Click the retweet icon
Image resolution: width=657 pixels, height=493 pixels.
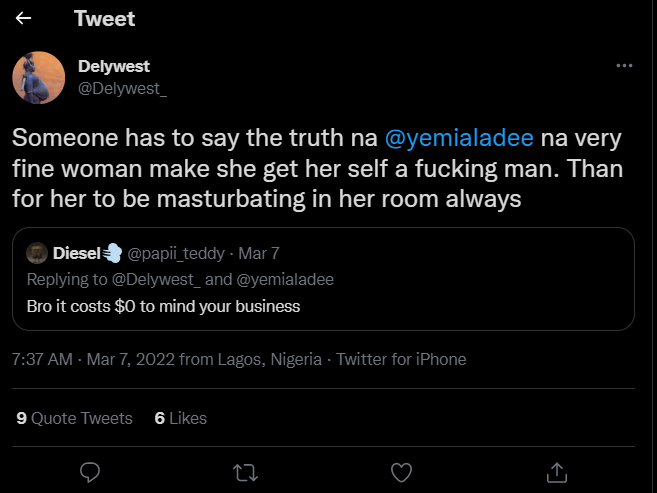pyautogui.click(x=245, y=470)
